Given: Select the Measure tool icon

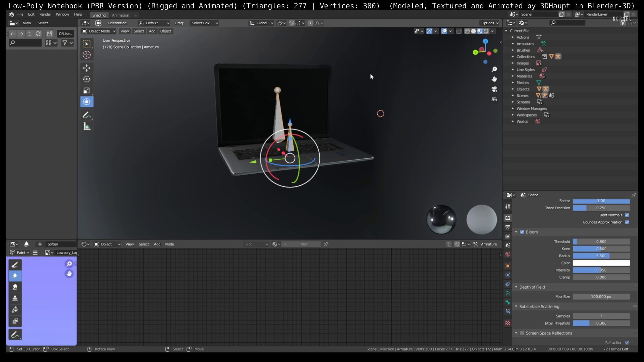Looking at the screenshot, I should (87, 127).
